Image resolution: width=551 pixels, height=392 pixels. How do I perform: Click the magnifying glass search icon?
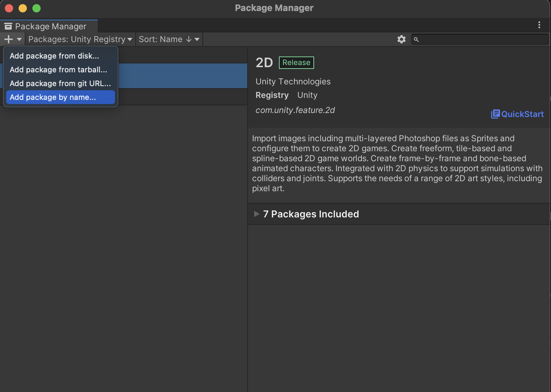coord(416,40)
